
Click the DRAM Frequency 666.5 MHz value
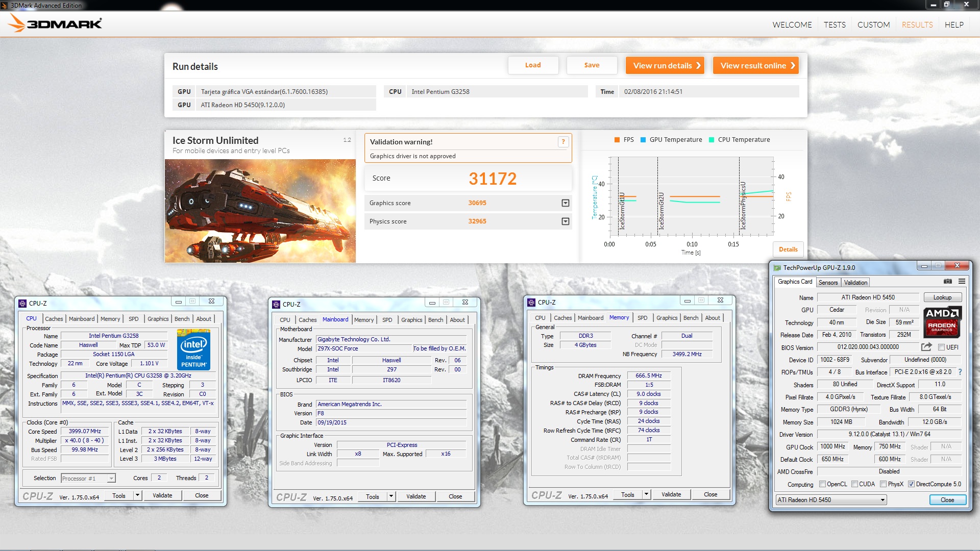pyautogui.click(x=648, y=375)
